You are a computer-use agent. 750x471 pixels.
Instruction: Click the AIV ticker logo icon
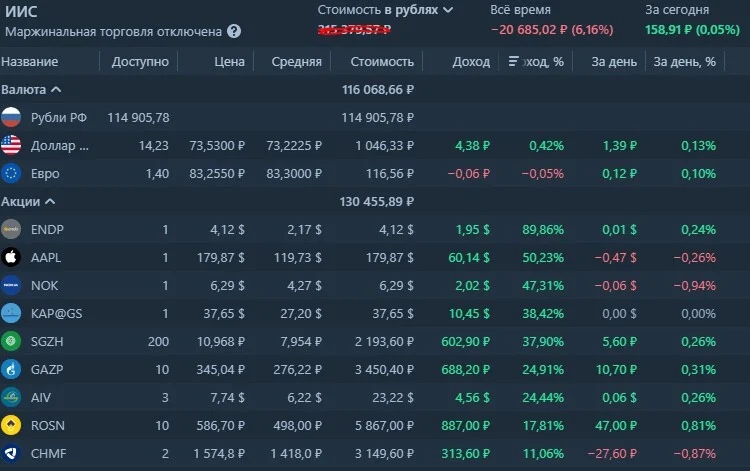pyautogui.click(x=11, y=397)
